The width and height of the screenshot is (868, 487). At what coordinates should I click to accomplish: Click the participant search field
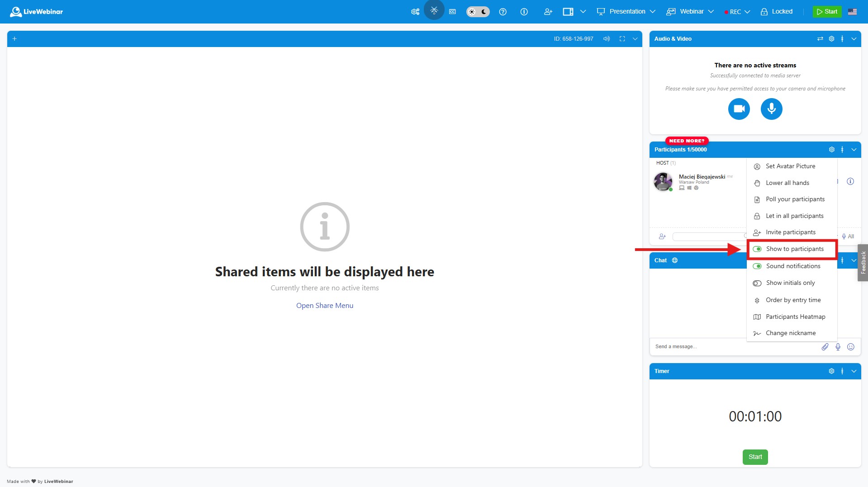coord(709,236)
